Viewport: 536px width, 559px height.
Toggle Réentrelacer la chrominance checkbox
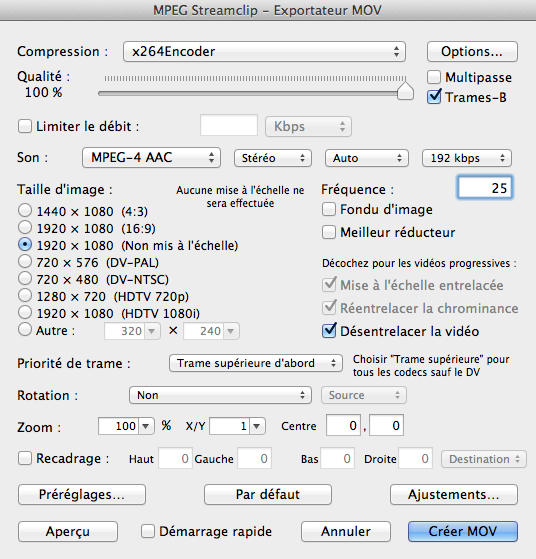pyautogui.click(x=328, y=308)
